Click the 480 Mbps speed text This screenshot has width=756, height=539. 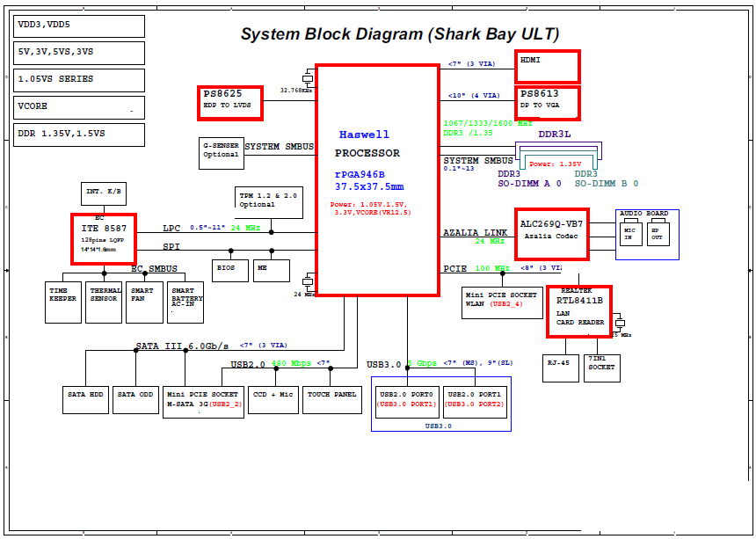(291, 363)
